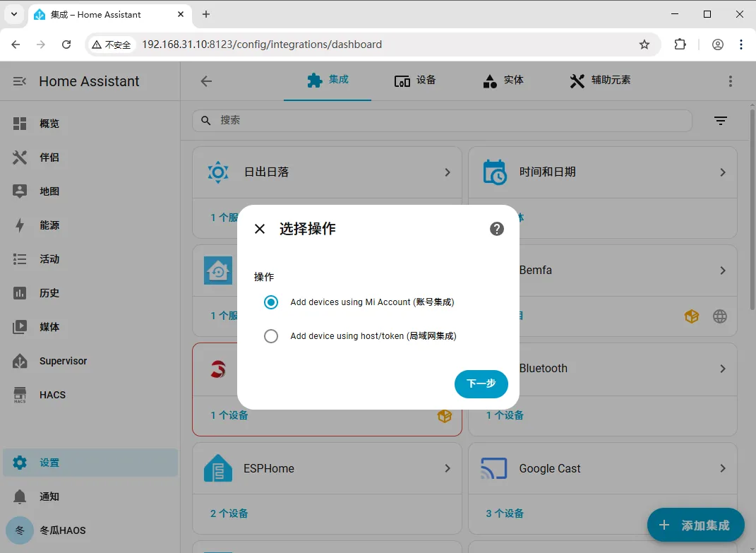This screenshot has width=756, height=553.
Task: Open the 能源 energy lightning icon
Action: click(20, 225)
